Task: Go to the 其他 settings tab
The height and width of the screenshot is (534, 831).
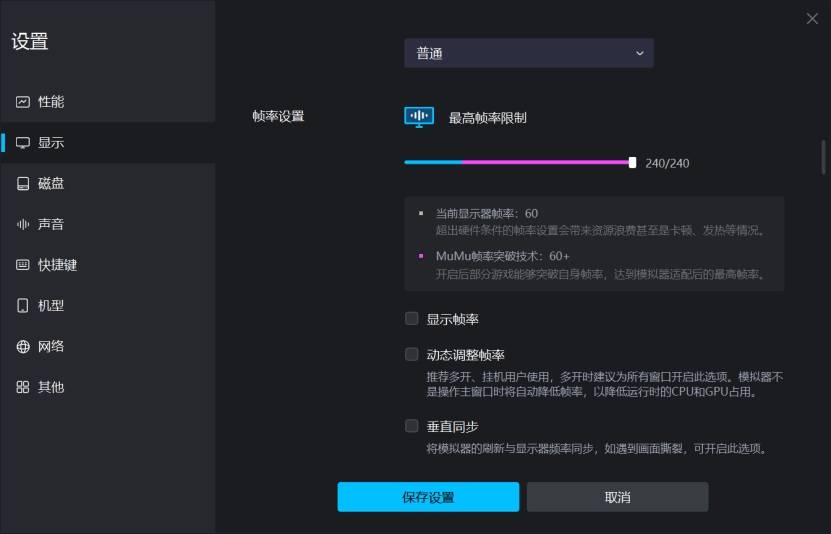Action: tap(108, 387)
